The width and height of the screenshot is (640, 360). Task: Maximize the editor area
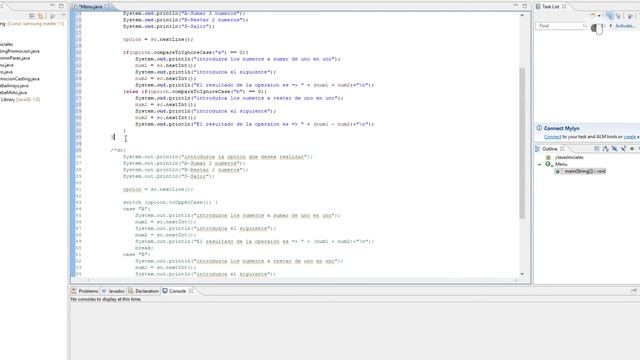pos(525,6)
